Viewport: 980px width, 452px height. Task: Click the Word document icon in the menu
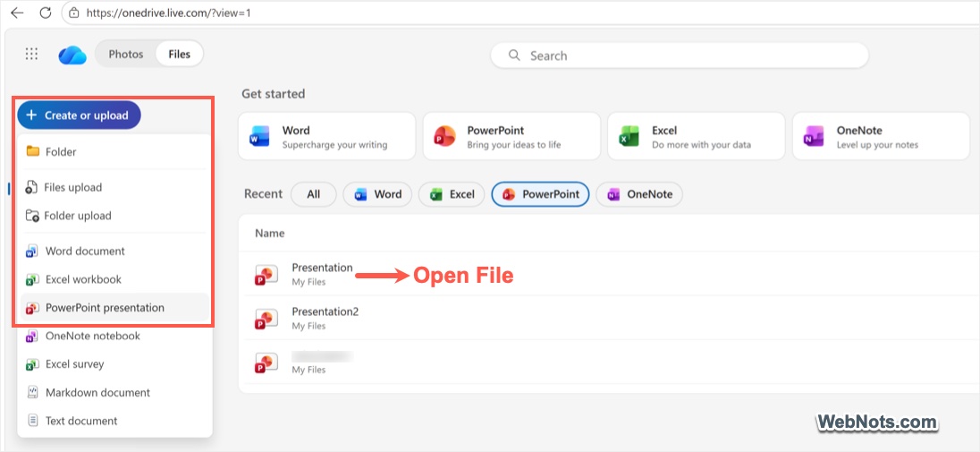(32, 251)
